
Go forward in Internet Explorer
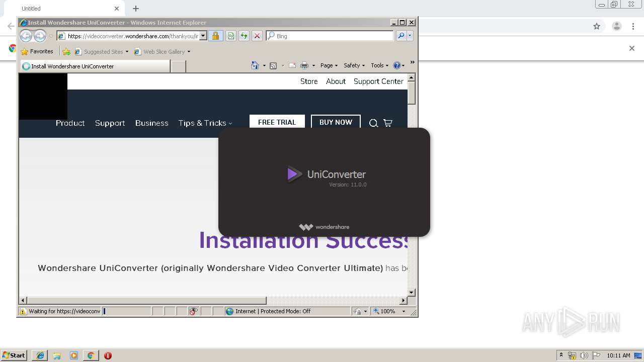tap(40, 36)
